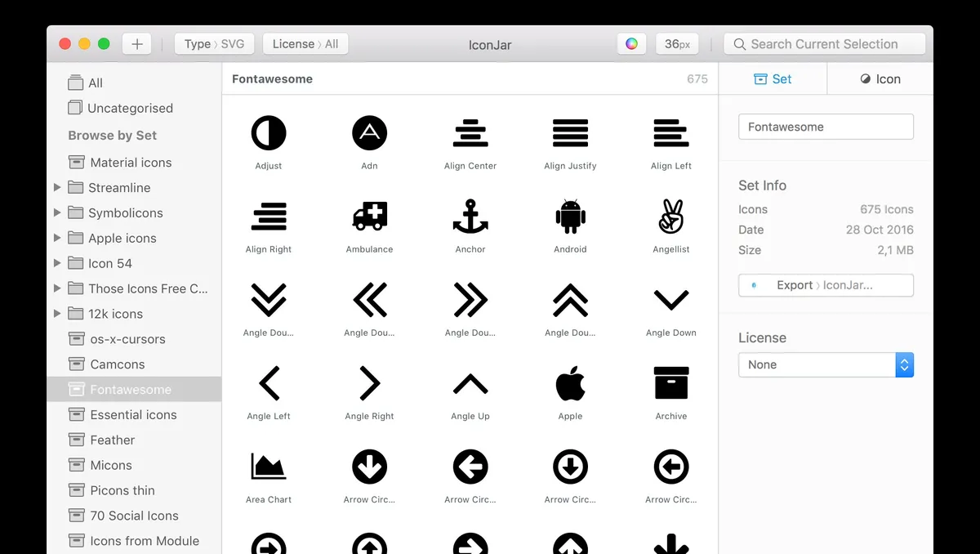
Task: Expand the Streamline folder
Action: coord(57,188)
